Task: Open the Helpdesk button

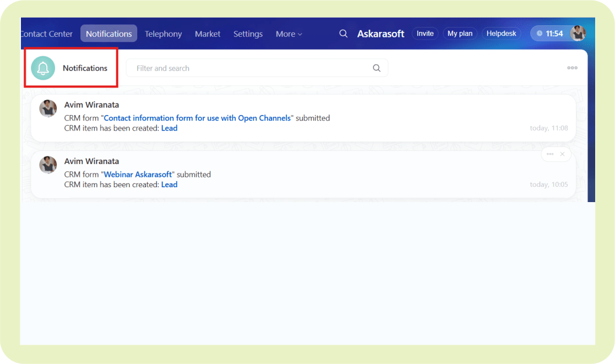Action: click(x=501, y=34)
